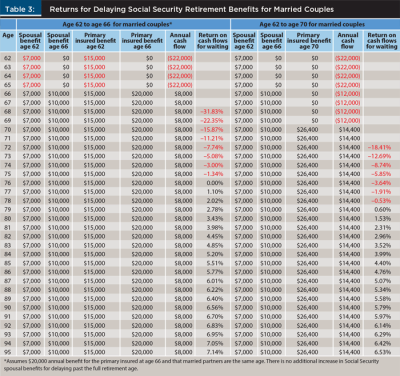Screen dimensions: 400x376
Task: Click the -11.21% return cell
Action: (x=212, y=138)
